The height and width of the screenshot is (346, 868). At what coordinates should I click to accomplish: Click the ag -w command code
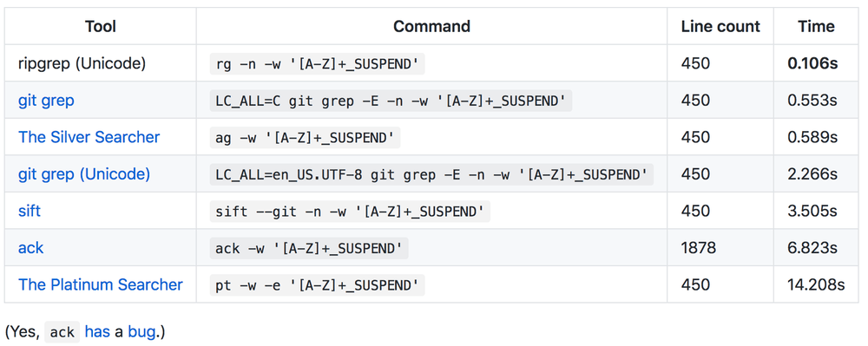pyautogui.click(x=305, y=138)
